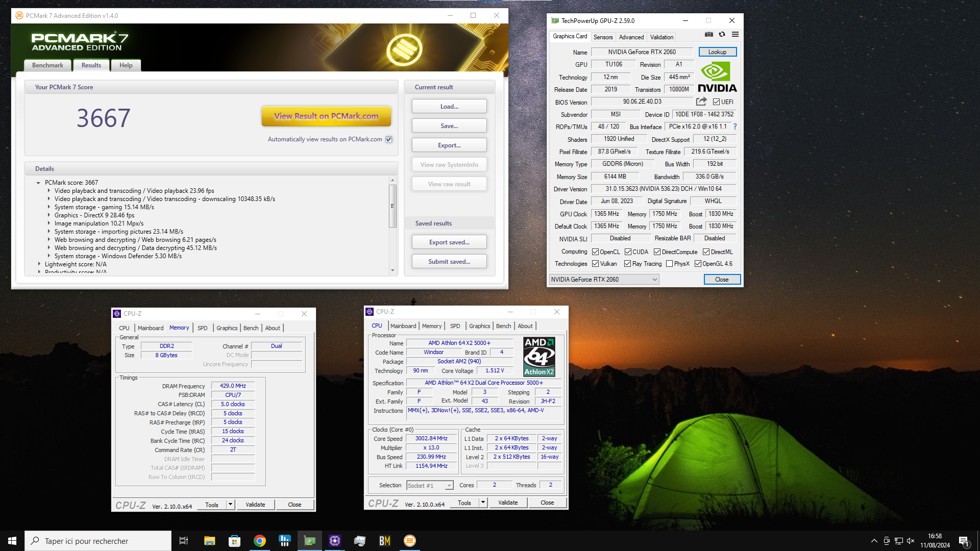The width and height of the screenshot is (980, 551).
Task: Toggle the Ray Tracing checkbox
Action: point(627,264)
